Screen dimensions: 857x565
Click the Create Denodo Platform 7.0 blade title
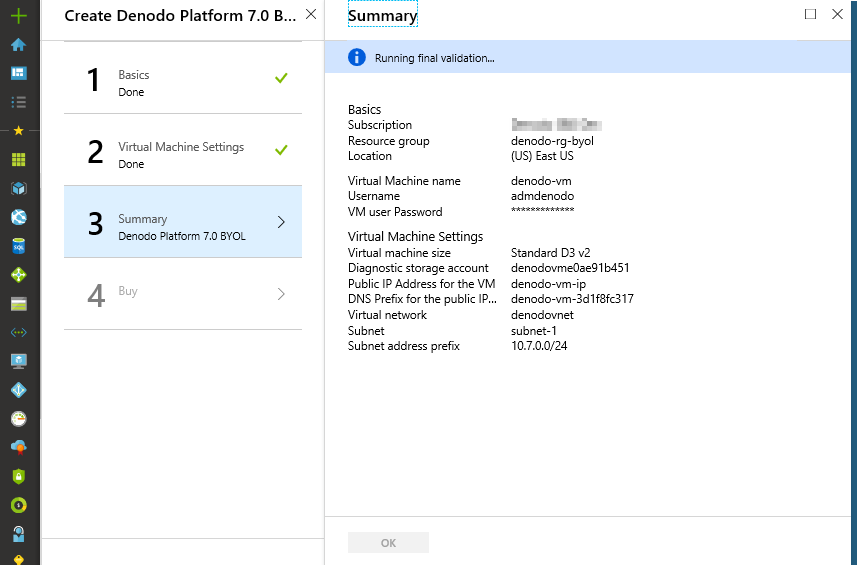pos(180,15)
